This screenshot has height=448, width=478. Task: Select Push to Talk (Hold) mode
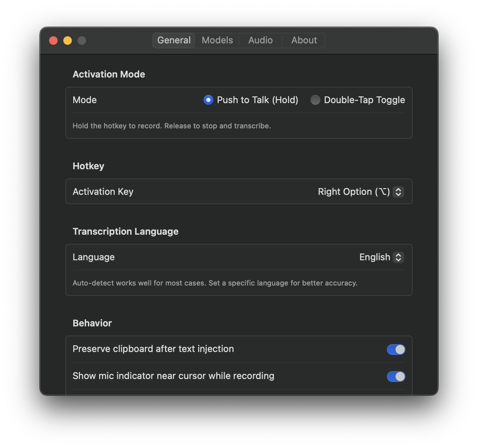click(208, 100)
